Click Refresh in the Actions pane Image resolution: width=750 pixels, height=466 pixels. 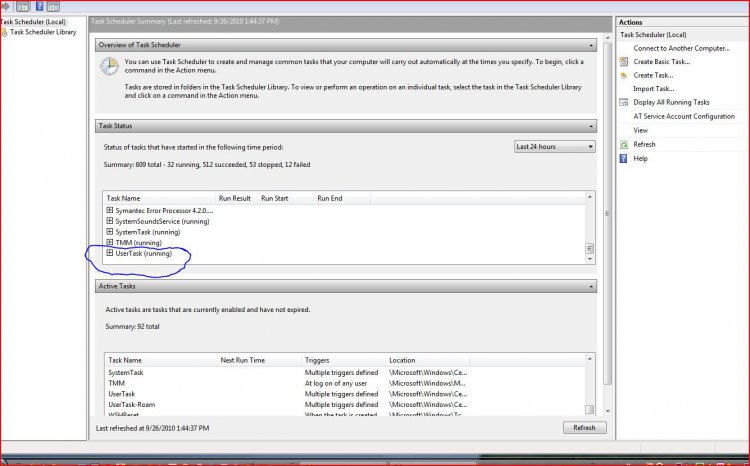[x=644, y=144]
